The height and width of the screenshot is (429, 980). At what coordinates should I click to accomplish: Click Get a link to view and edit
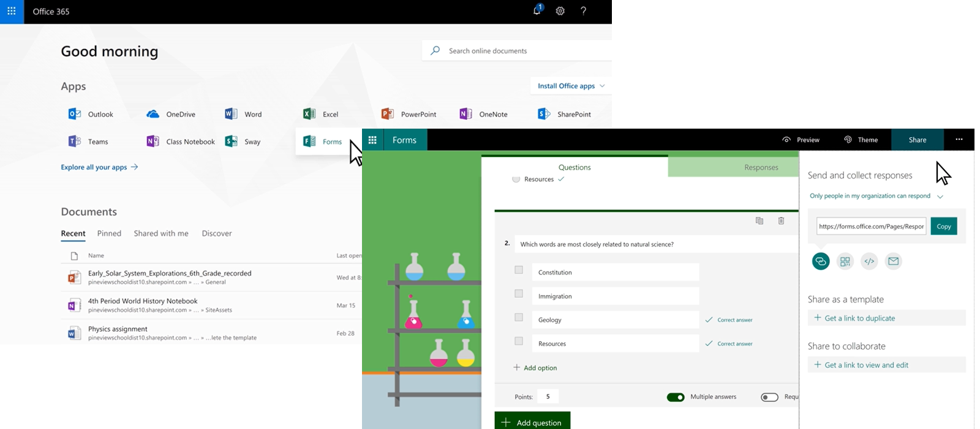tap(887, 365)
